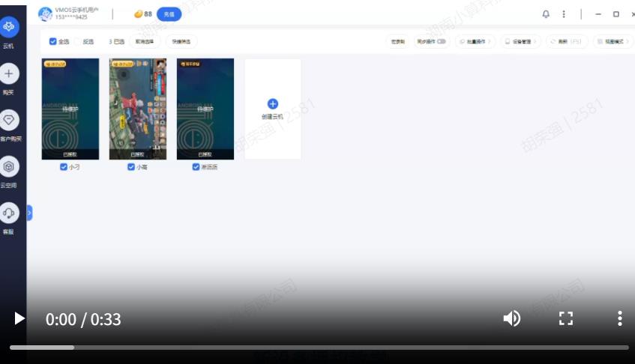Click the 取消选择 cancel selection button
635x364 pixels.
click(145, 42)
